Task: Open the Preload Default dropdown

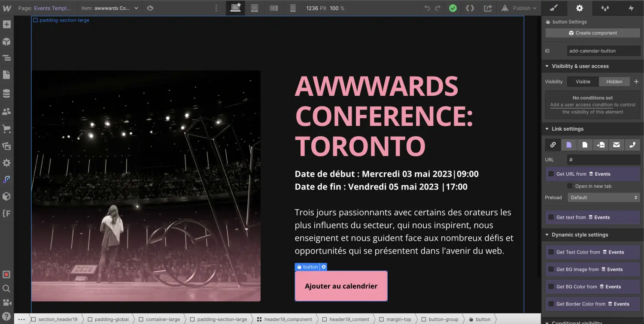Action: (x=604, y=198)
